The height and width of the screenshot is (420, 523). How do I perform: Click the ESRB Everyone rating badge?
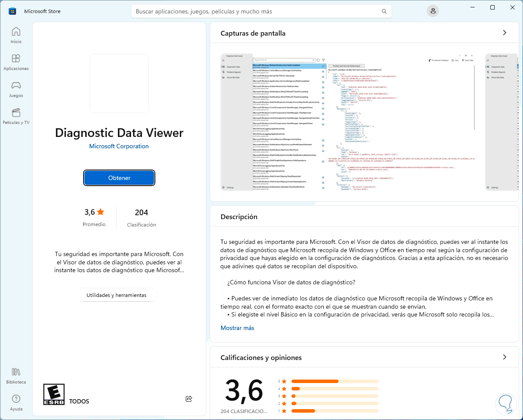(x=54, y=395)
